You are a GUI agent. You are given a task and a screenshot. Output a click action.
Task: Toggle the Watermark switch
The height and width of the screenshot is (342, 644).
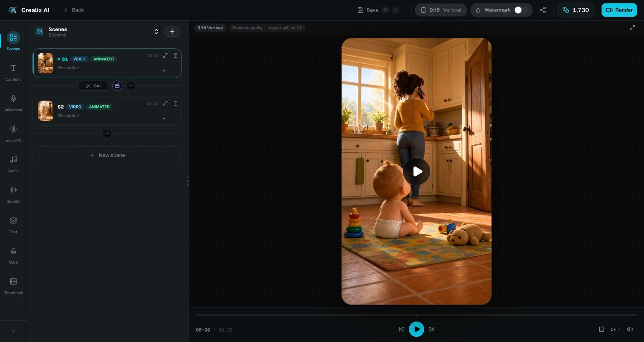pyautogui.click(x=520, y=10)
